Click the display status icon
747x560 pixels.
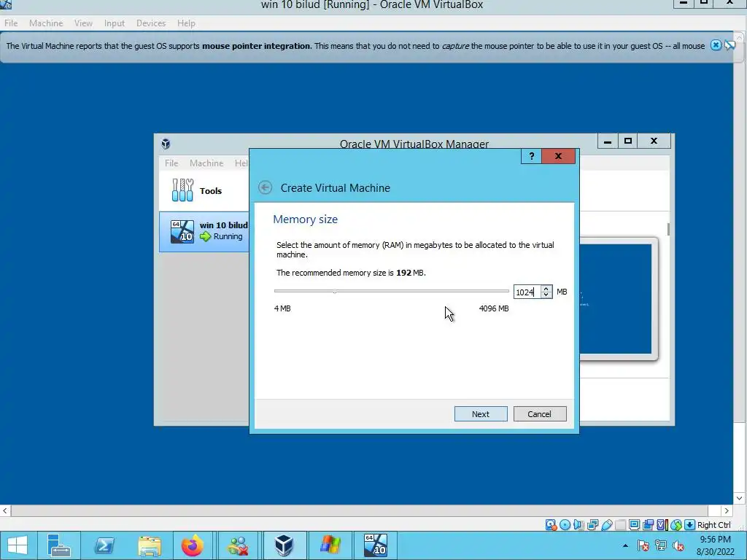[x=634, y=525]
